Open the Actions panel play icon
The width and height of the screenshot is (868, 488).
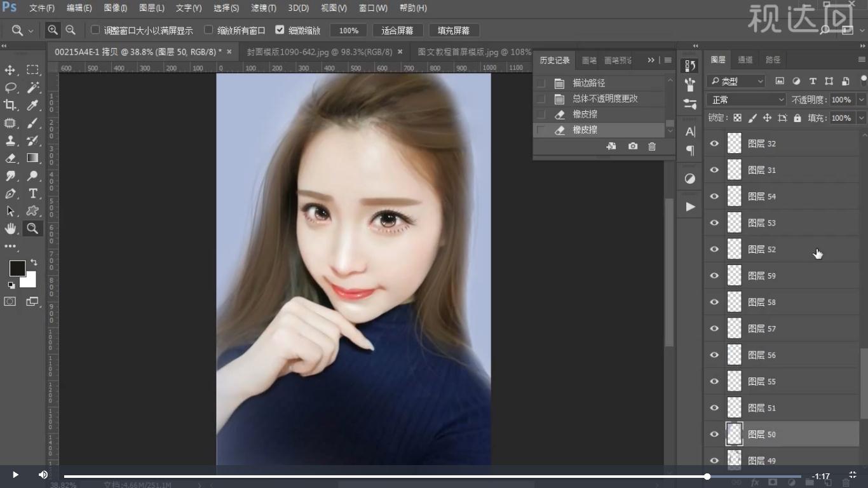pos(690,207)
